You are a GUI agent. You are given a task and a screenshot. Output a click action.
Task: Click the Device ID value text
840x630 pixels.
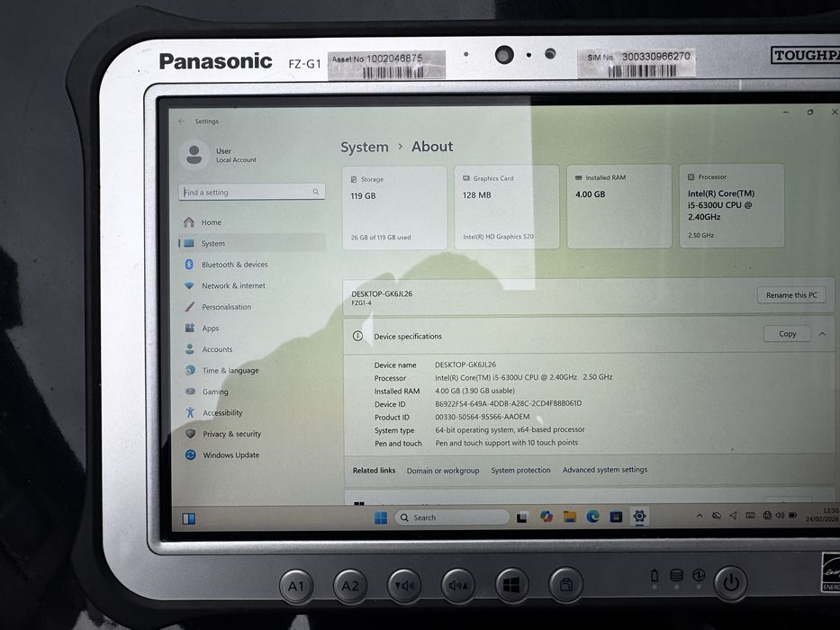point(508,403)
